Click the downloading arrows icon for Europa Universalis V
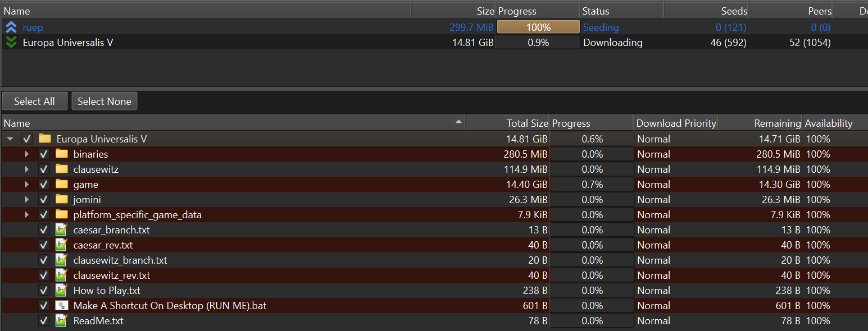This screenshot has width=868, height=331. pos(11,42)
